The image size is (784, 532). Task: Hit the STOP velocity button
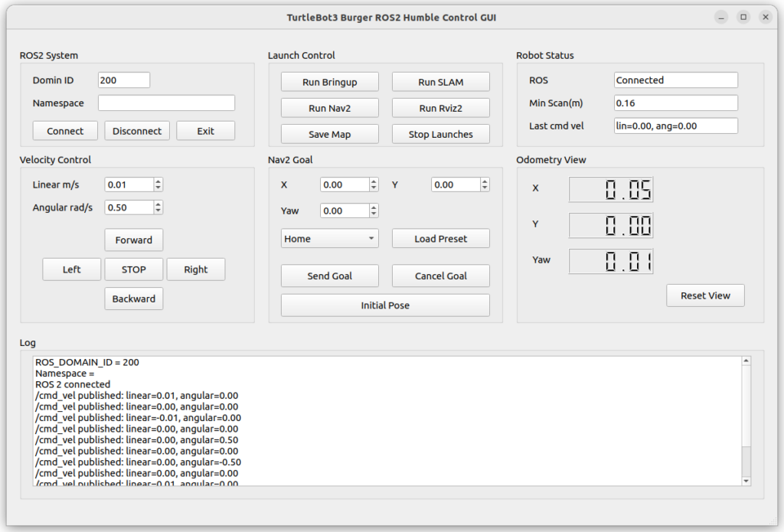pos(133,269)
